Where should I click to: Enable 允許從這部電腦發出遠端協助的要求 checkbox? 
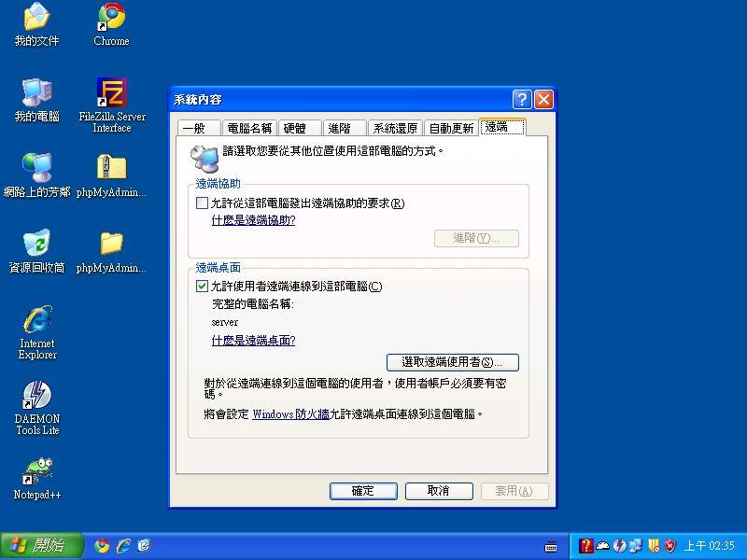[202, 203]
